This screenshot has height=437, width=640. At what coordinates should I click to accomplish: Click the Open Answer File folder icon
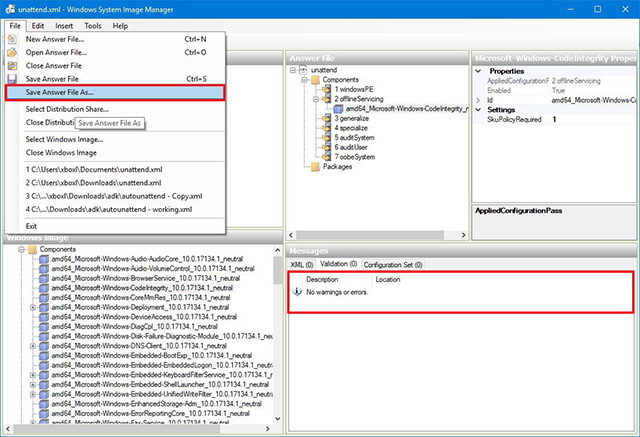[x=12, y=52]
